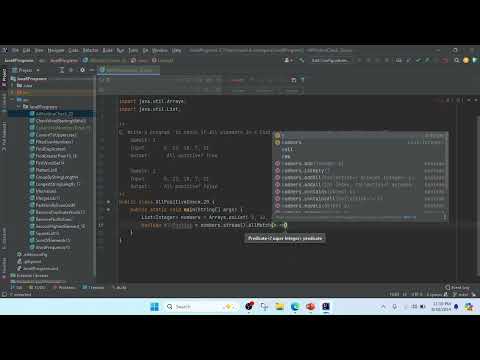Open the Help menu

[176, 50]
